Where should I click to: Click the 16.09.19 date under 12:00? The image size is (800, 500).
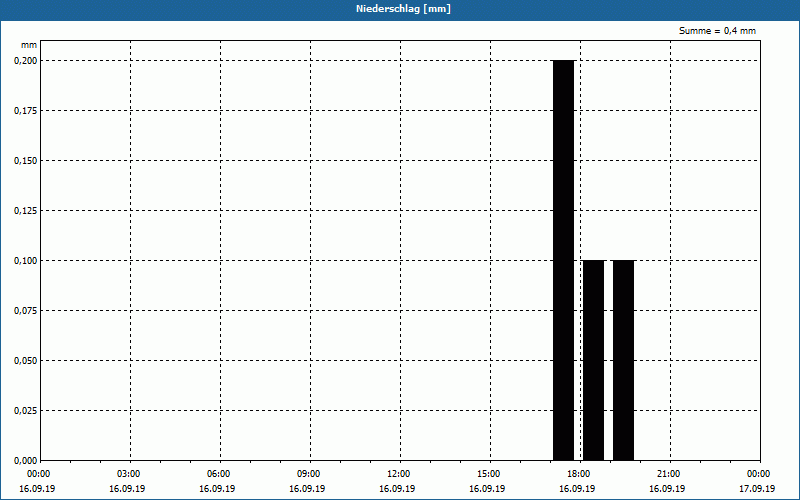click(x=397, y=489)
